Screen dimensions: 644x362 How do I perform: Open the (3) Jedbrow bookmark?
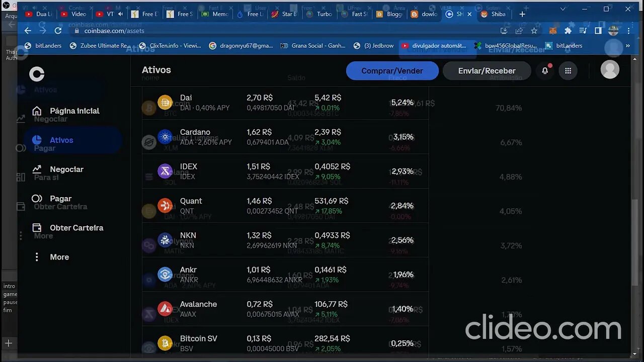coord(374,46)
